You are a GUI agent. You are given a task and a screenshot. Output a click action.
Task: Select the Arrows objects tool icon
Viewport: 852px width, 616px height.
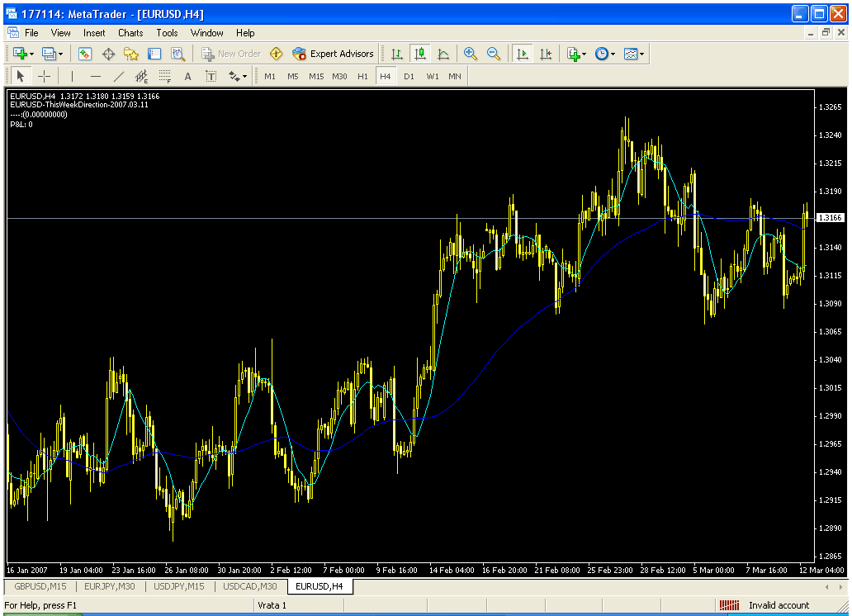point(234,76)
